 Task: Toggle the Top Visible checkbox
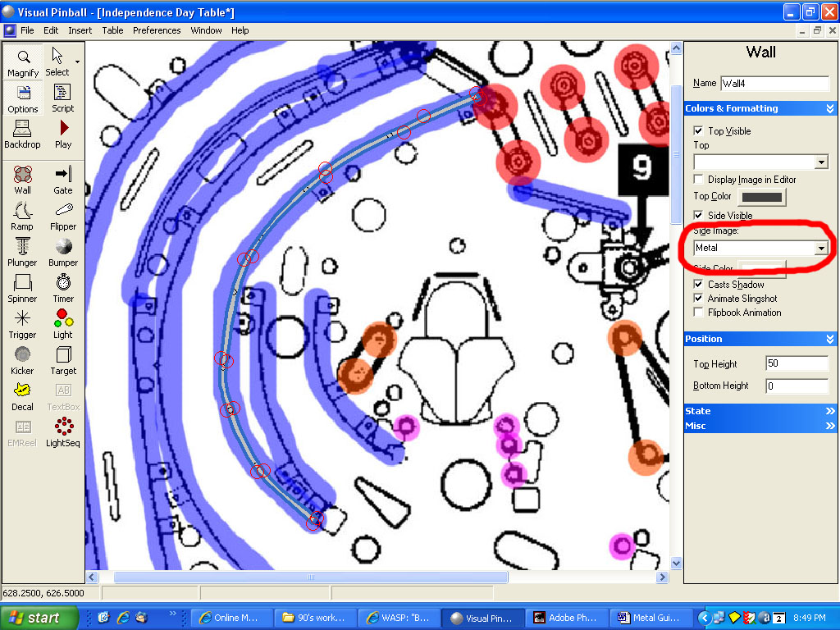coord(698,131)
